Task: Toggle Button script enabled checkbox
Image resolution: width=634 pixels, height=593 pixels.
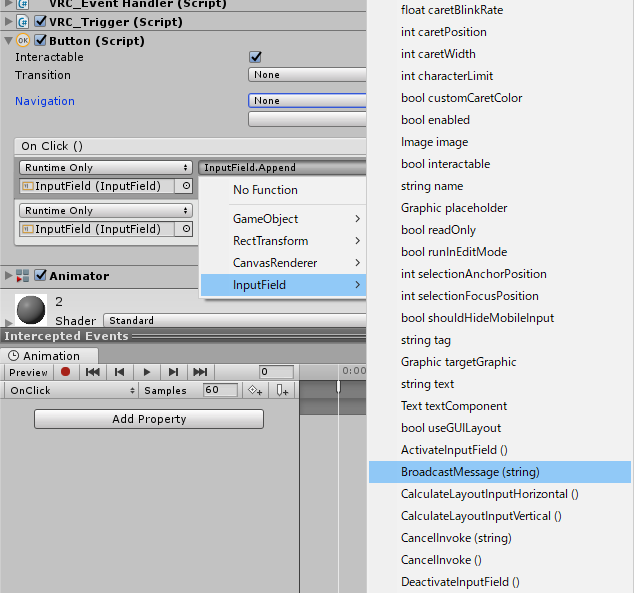Action: coord(40,40)
